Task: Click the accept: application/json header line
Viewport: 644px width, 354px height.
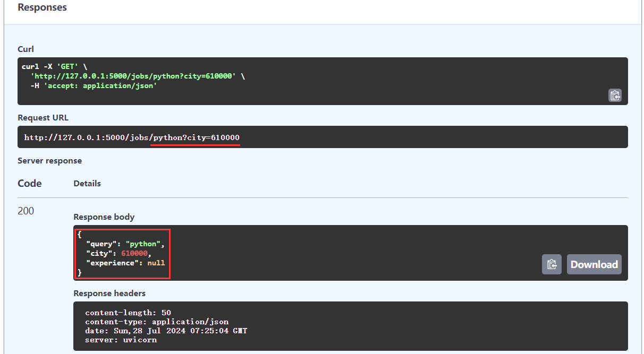Action: pos(94,85)
